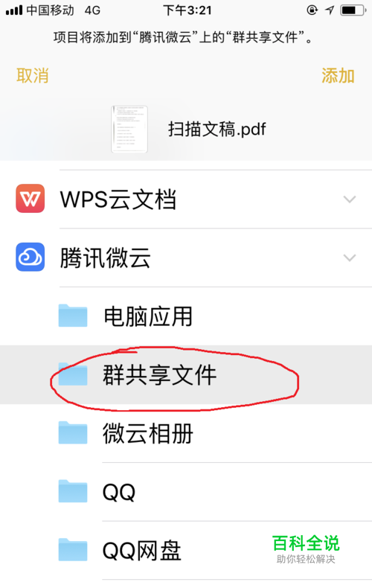The height and width of the screenshot is (588, 372).
Task: Choose the 群共享文件 folder row
Action: point(186,374)
